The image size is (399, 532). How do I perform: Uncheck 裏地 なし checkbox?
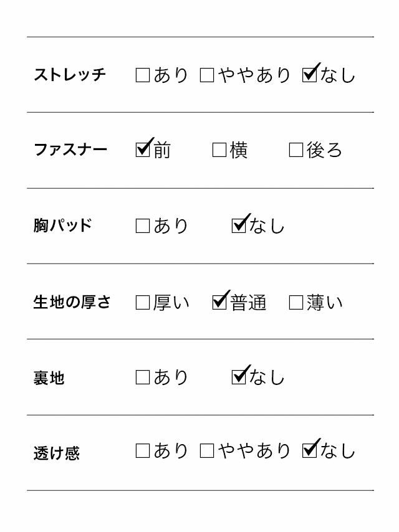(239, 378)
